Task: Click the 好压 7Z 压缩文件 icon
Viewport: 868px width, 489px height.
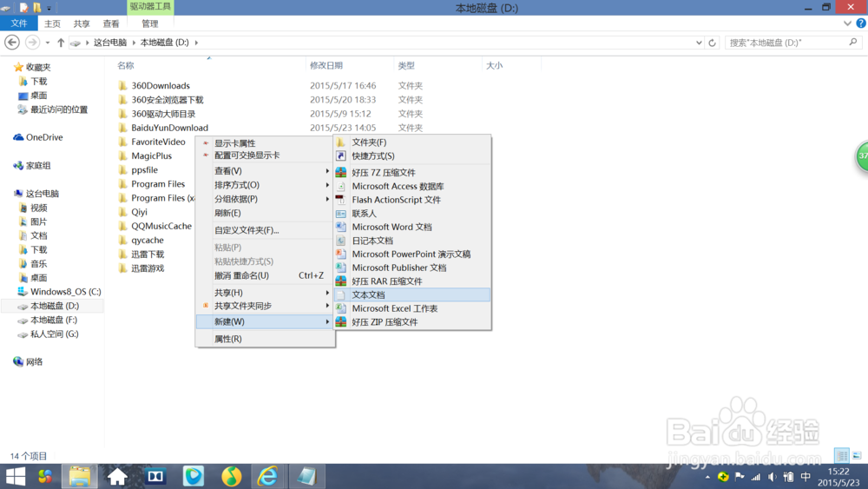Action: click(x=341, y=172)
